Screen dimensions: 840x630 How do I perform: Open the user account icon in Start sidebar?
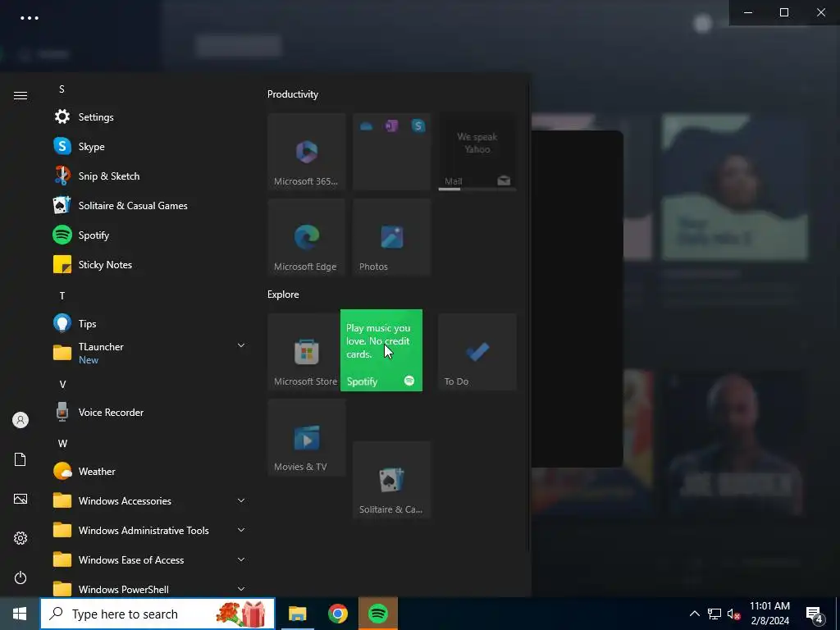[21, 420]
